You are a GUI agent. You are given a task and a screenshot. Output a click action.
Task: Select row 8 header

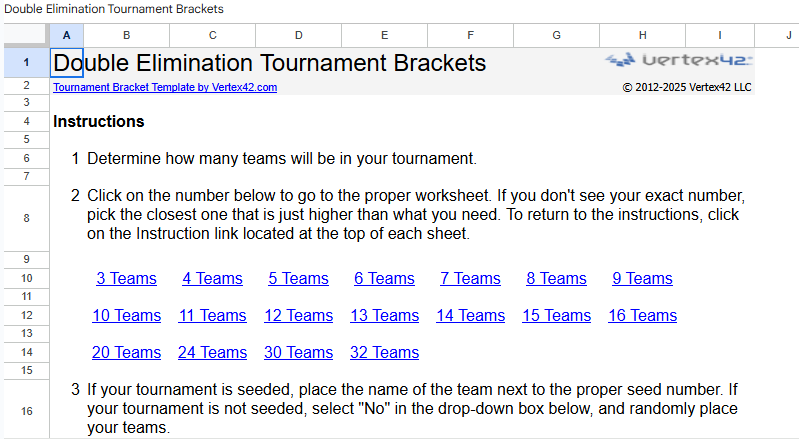(25, 217)
